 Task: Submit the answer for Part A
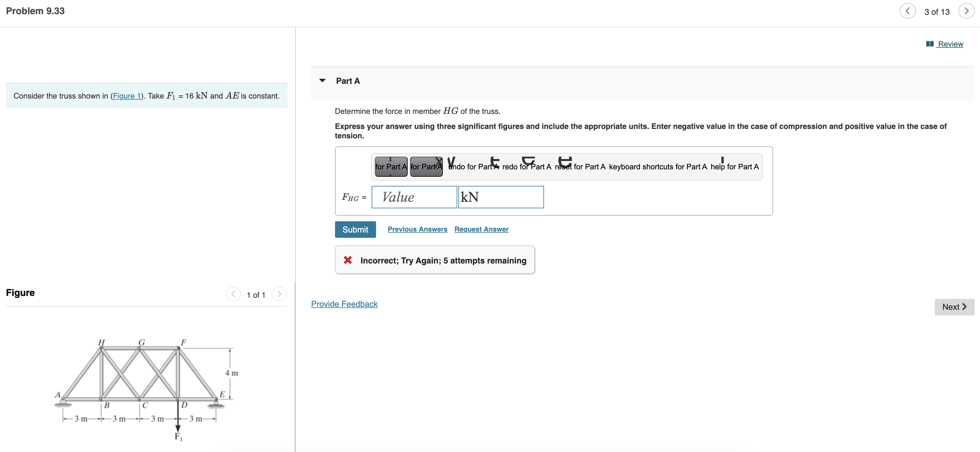(x=355, y=229)
